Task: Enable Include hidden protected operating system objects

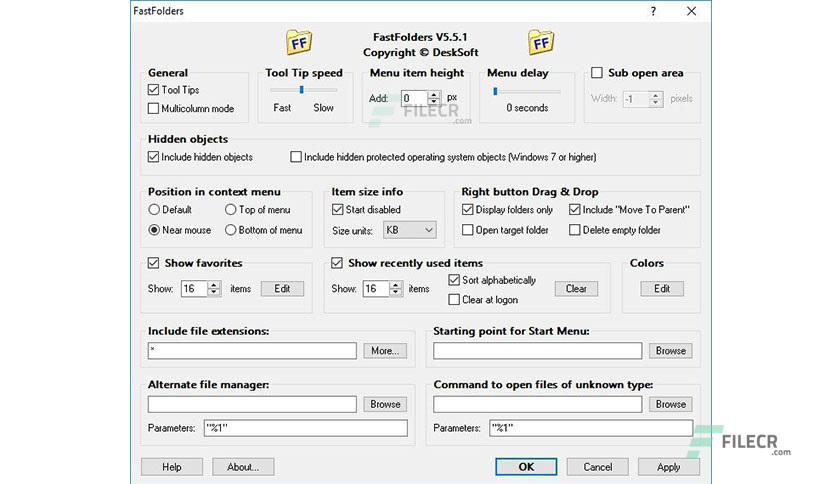Action: pos(296,157)
